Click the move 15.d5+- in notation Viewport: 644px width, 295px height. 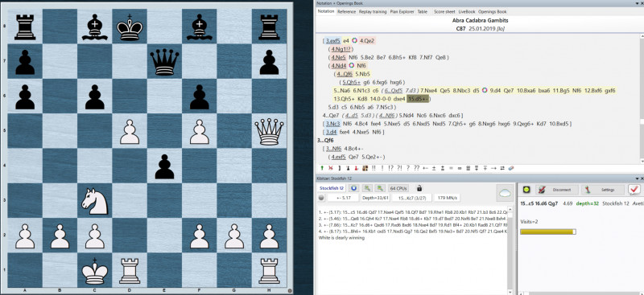click(419, 99)
